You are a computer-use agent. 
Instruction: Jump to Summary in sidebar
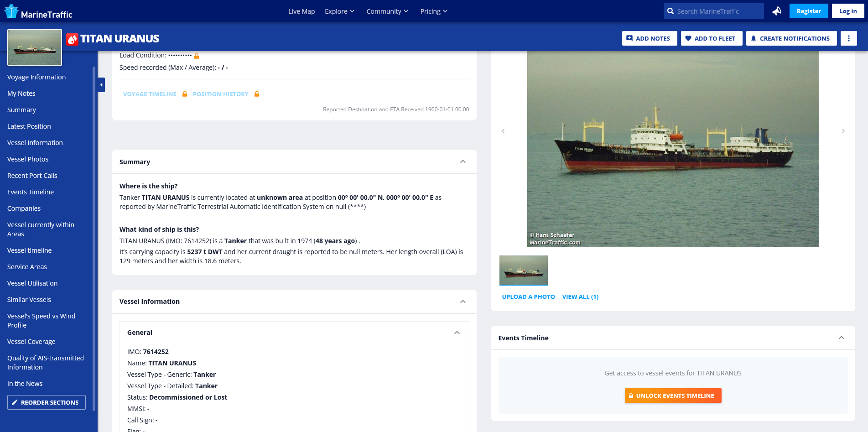[21, 110]
